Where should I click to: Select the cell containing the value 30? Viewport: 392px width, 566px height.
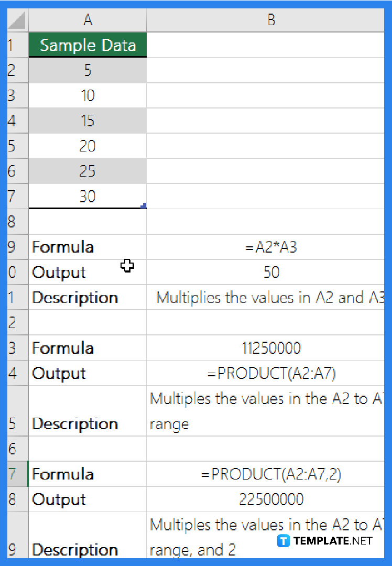coord(88,196)
